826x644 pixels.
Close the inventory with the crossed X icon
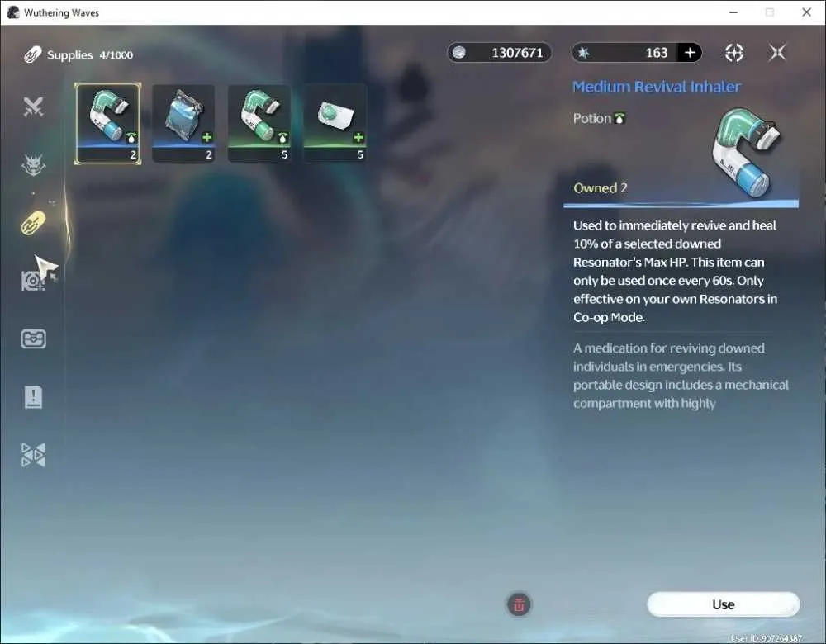777,53
